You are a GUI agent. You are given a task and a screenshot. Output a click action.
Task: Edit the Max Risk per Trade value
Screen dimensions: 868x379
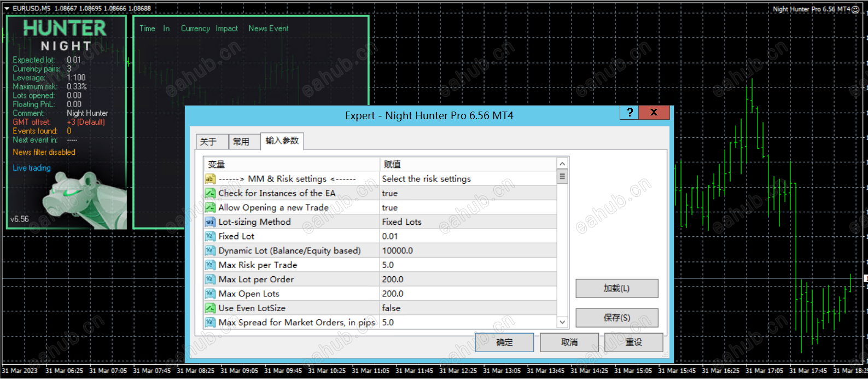coord(468,265)
